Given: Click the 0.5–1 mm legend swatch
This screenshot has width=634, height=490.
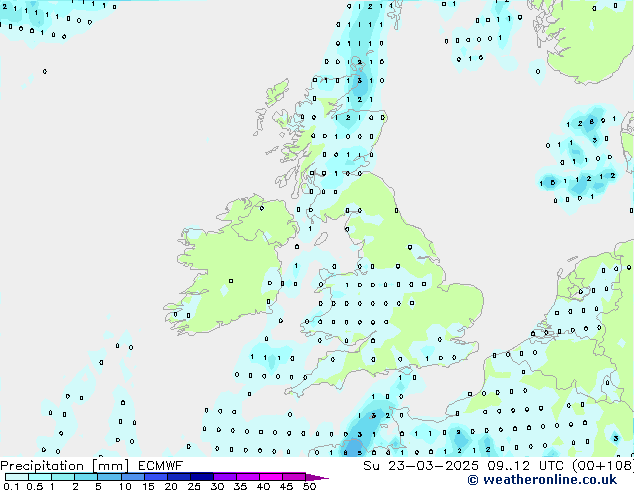Looking at the screenshot, I should (x=40, y=477).
